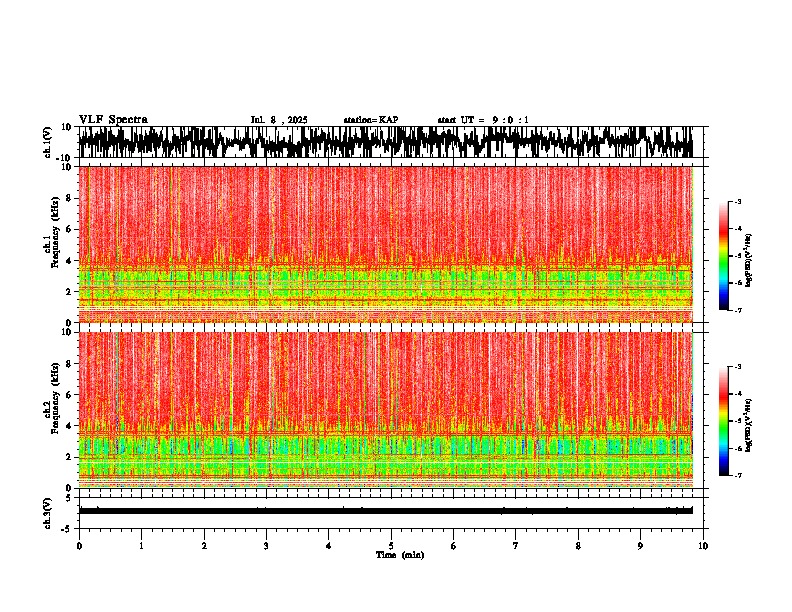
Task: Click the "-7" label on ch.2 colorbar
Action: coord(737,475)
